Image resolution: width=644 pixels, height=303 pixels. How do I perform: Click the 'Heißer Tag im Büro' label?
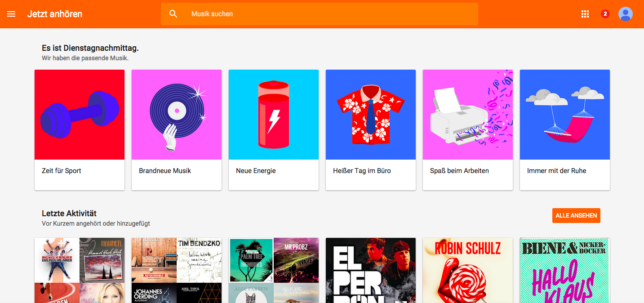[362, 171]
